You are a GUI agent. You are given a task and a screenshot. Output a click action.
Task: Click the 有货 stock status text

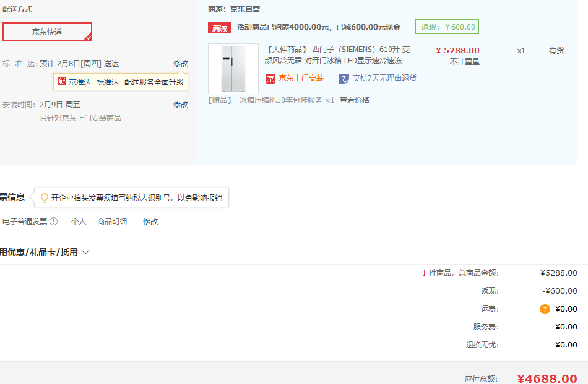(x=556, y=51)
